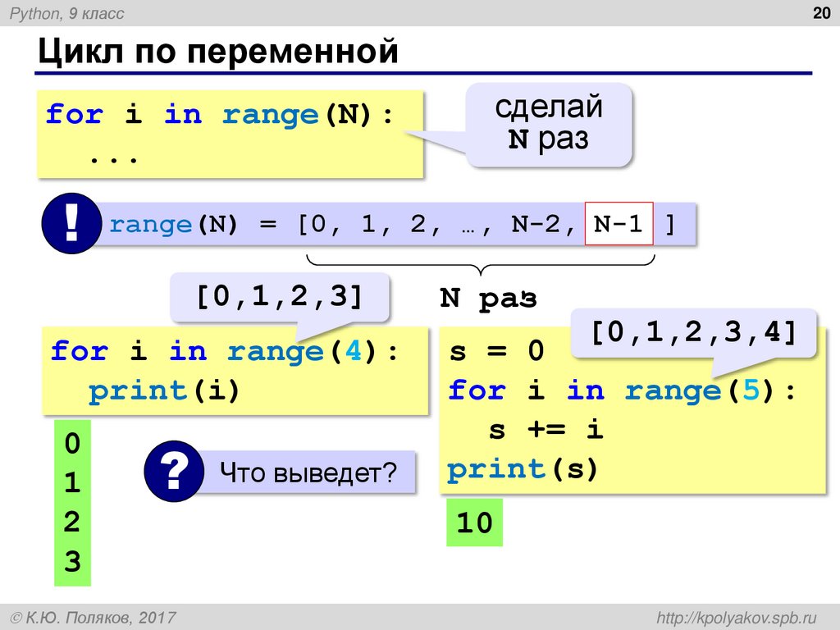Click 'print(i)' in the left code block

pyautogui.click(x=164, y=390)
